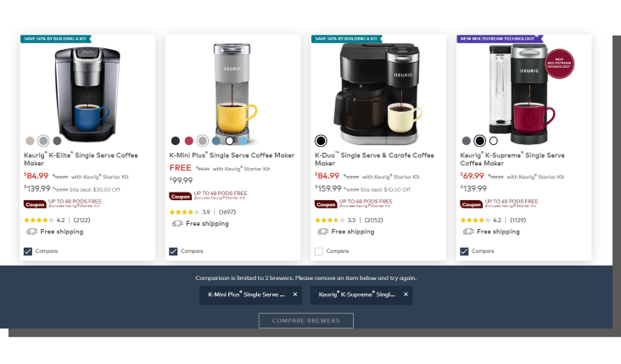Remove Keurig K-Supreme from comparison bar
The height and width of the screenshot is (364, 621).
(406, 294)
